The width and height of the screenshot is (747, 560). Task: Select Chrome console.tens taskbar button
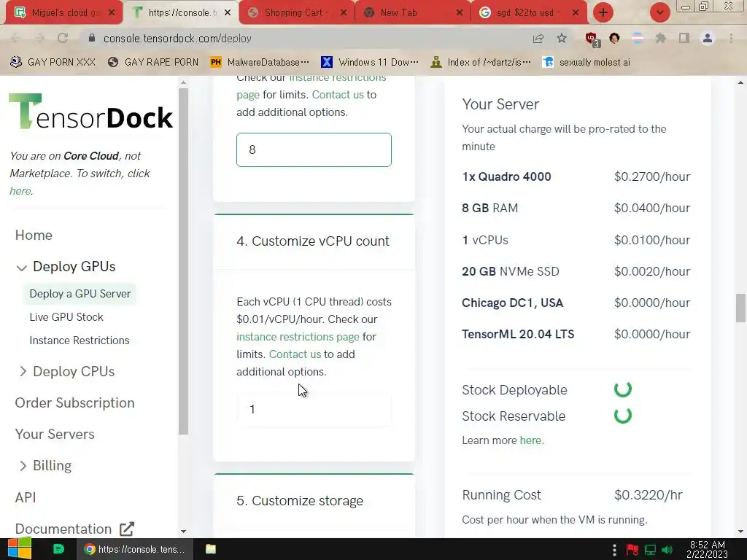135,549
